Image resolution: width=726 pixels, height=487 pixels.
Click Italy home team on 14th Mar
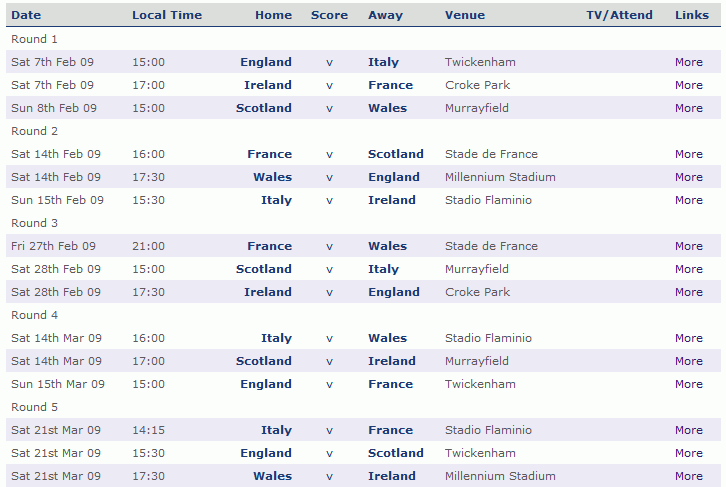click(x=276, y=338)
